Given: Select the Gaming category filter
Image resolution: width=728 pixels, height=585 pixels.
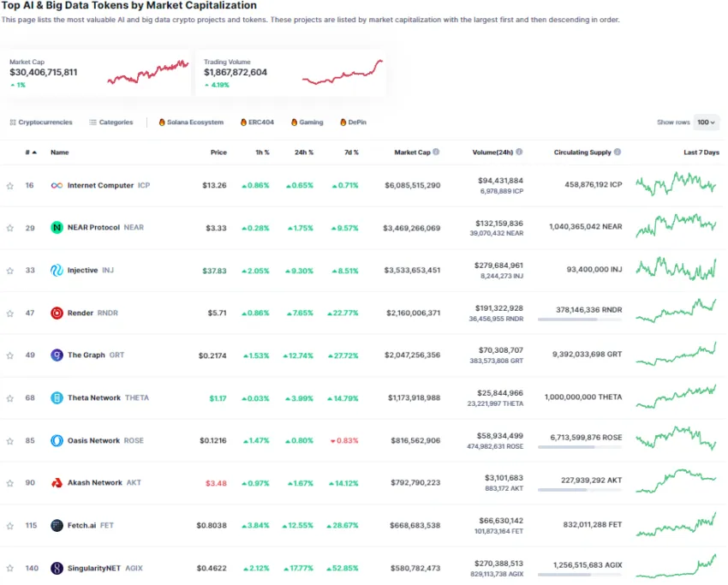Looking at the screenshot, I should pyautogui.click(x=307, y=122).
